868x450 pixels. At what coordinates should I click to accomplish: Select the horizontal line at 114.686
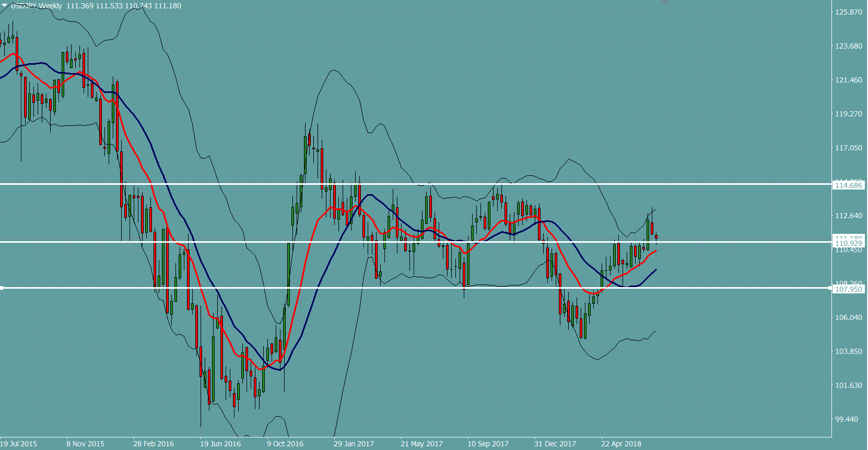[418, 184]
